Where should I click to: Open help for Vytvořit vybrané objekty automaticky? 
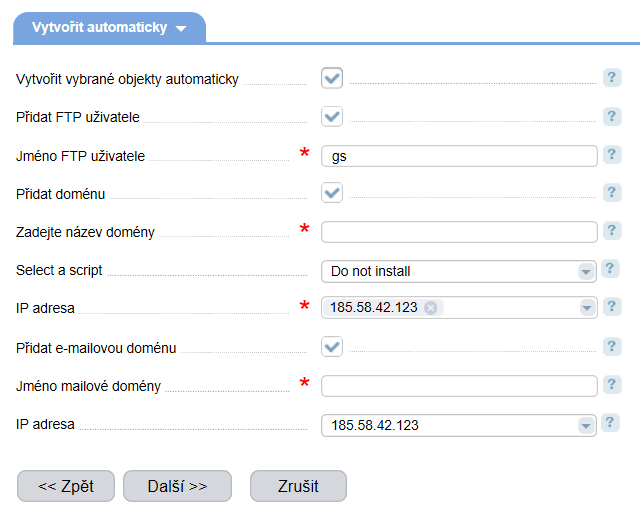[612, 78]
